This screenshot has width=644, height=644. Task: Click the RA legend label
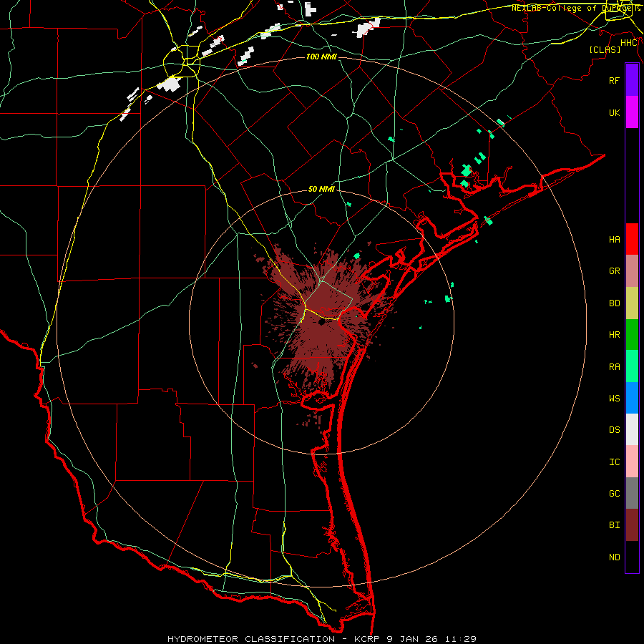(615, 367)
